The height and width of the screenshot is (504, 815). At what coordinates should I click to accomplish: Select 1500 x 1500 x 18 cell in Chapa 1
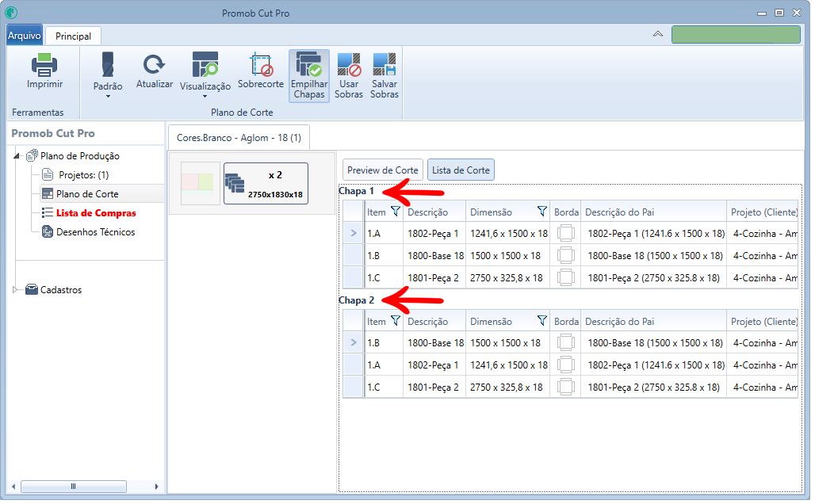(508, 256)
